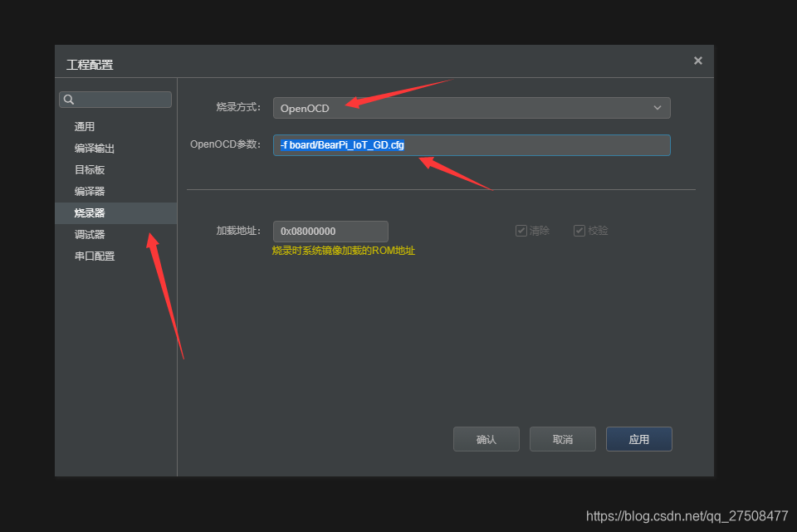Uncheck the 校验 (verify) checkbox
The height and width of the screenshot is (532, 797).
pyautogui.click(x=579, y=230)
